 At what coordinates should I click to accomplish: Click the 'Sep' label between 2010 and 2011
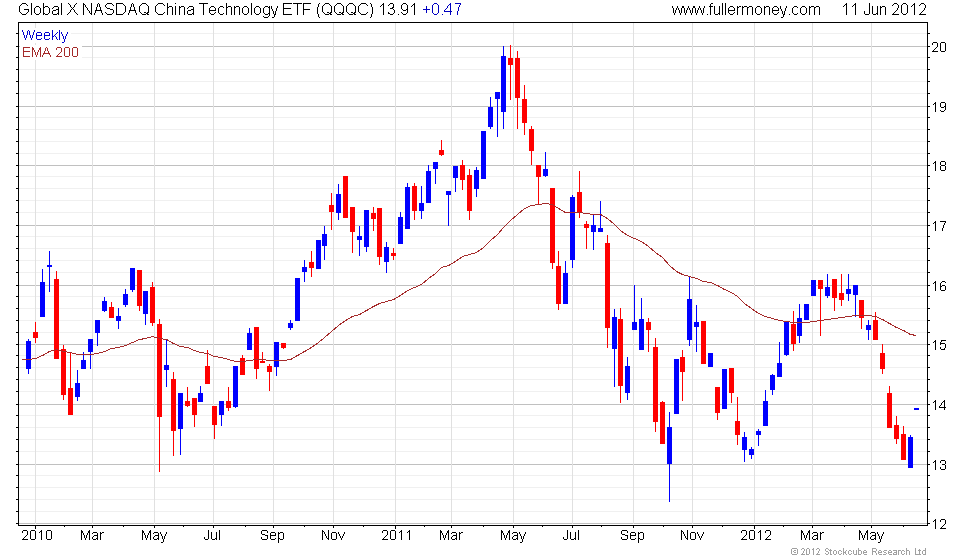click(x=272, y=536)
